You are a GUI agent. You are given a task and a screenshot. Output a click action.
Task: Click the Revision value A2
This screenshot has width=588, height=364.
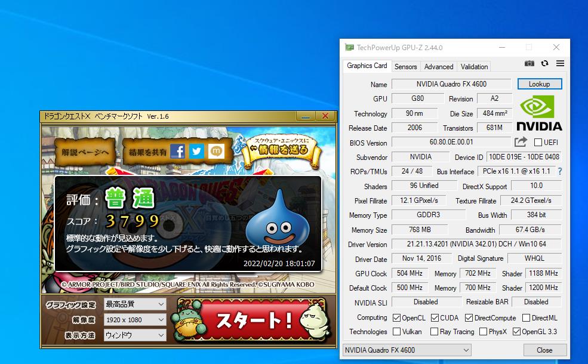click(x=494, y=98)
